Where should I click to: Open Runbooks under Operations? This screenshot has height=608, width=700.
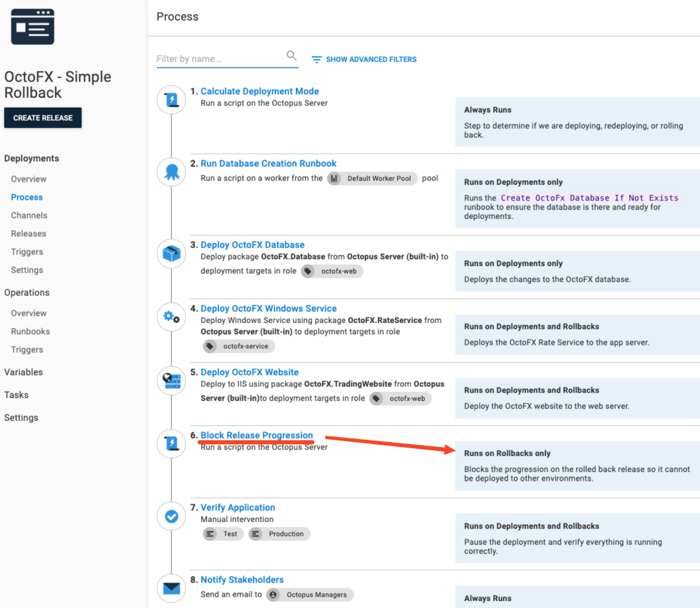pyautogui.click(x=30, y=331)
